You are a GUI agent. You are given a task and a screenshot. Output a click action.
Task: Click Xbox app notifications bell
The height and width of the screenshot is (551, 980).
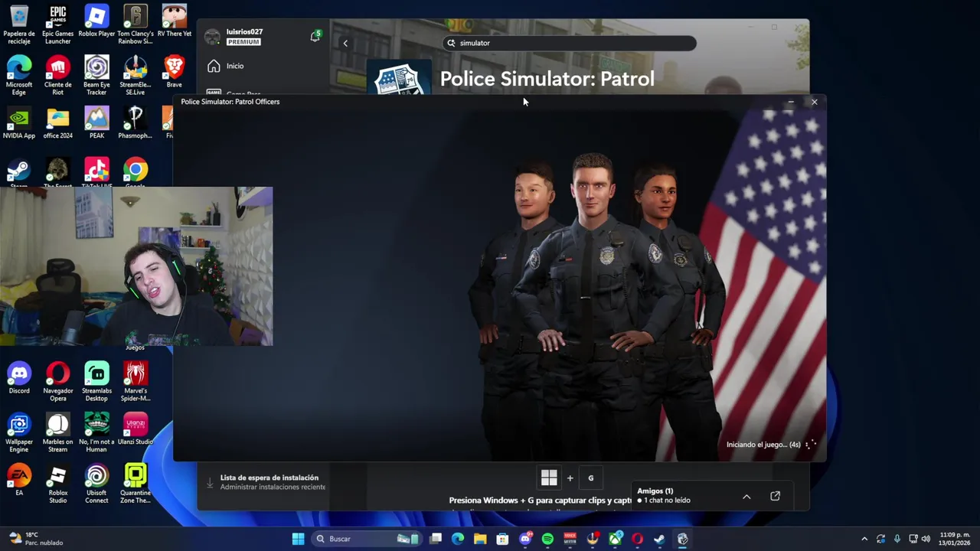click(x=315, y=36)
